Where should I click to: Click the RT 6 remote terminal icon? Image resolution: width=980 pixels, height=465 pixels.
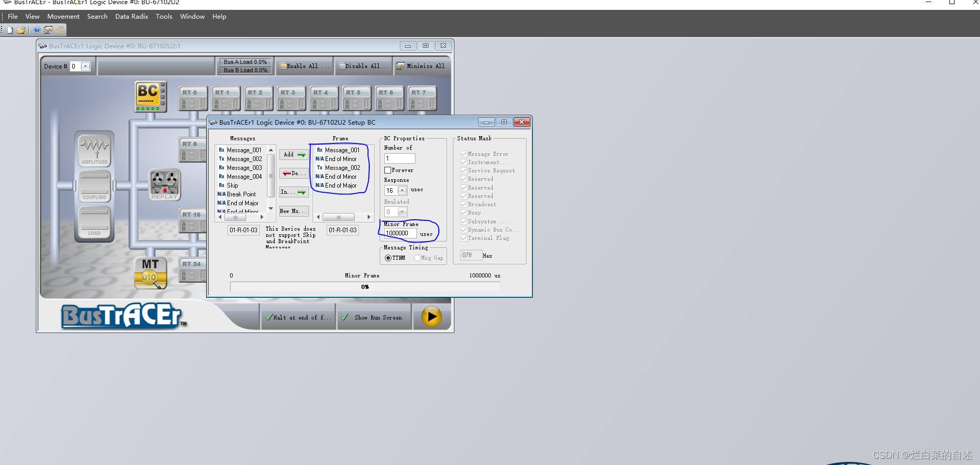(390, 98)
